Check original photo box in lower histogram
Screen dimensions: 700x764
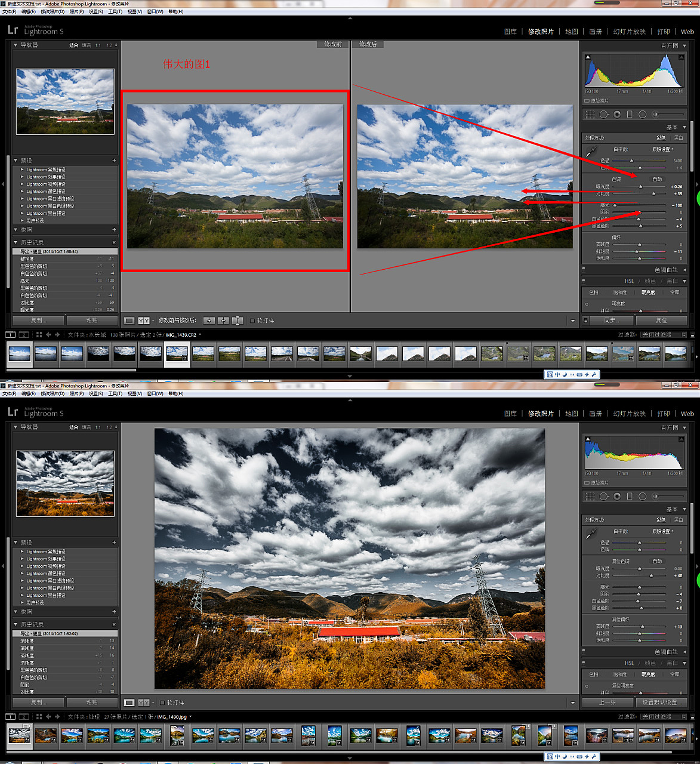click(587, 483)
